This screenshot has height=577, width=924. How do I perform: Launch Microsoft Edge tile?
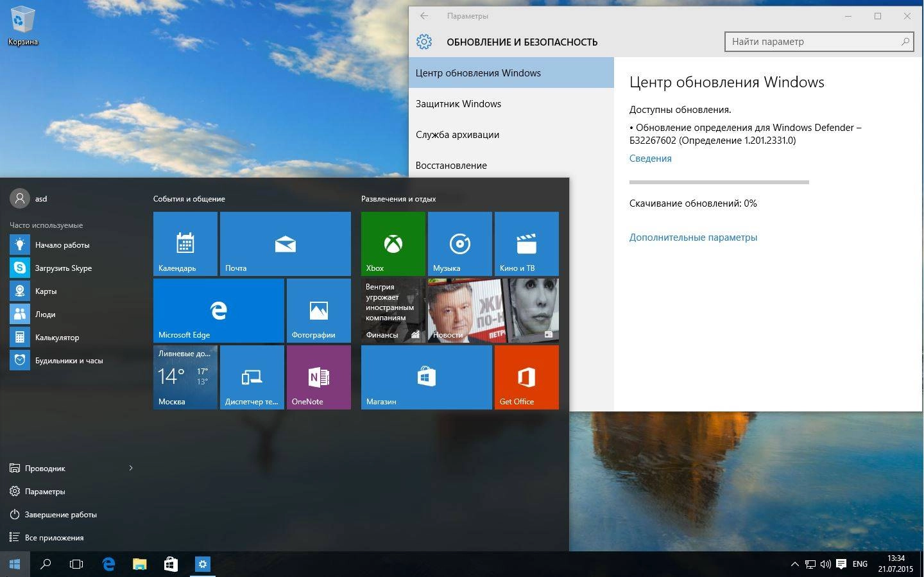pyautogui.click(x=219, y=311)
